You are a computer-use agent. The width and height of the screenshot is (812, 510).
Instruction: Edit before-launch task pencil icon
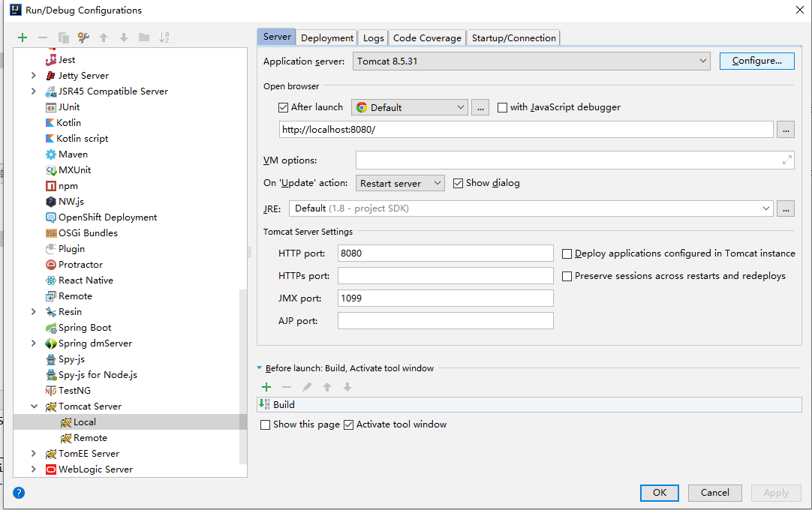tap(307, 387)
